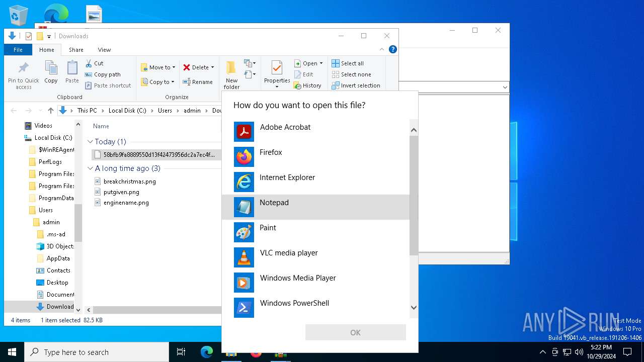
Task: Click Copy path in the Clipboard group
Action: pyautogui.click(x=103, y=74)
